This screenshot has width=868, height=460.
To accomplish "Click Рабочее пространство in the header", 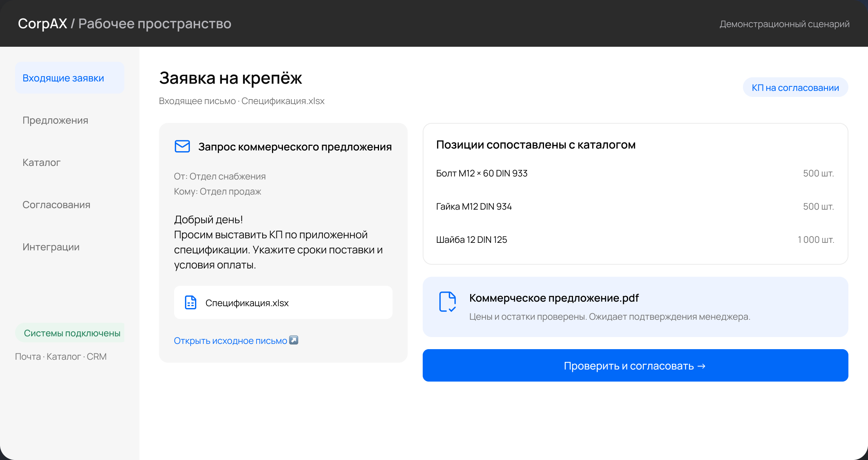I will [x=155, y=23].
